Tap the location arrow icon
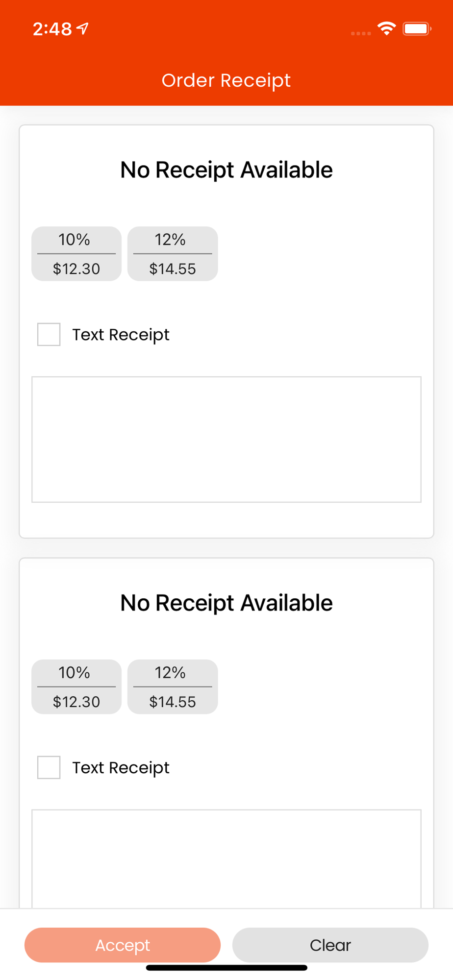The width and height of the screenshot is (453, 980). point(83,29)
